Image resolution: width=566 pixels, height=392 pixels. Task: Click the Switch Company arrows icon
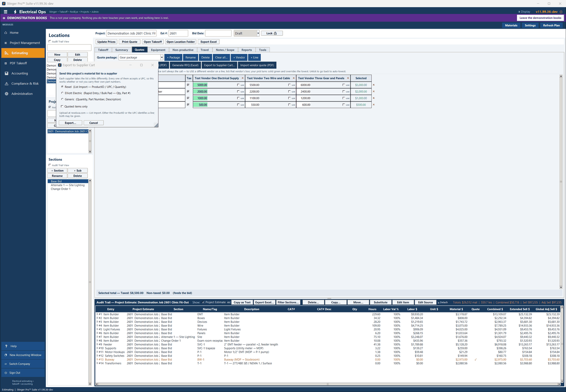[x=6, y=364]
